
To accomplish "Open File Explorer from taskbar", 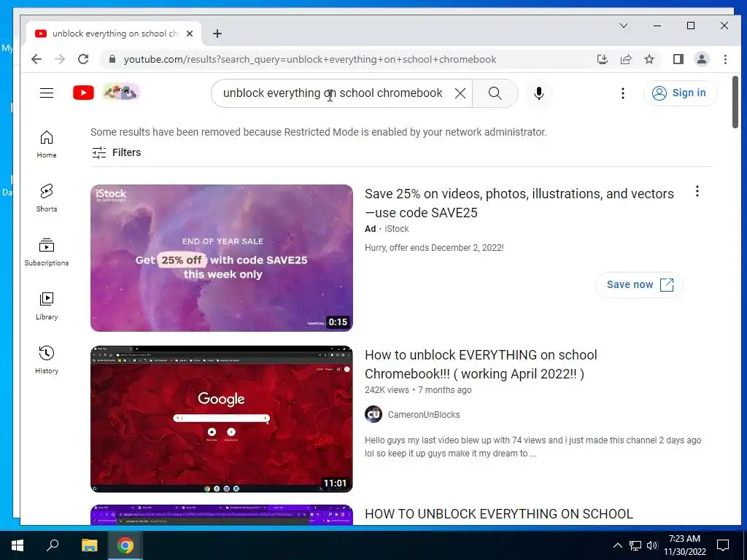I will 89,545.
